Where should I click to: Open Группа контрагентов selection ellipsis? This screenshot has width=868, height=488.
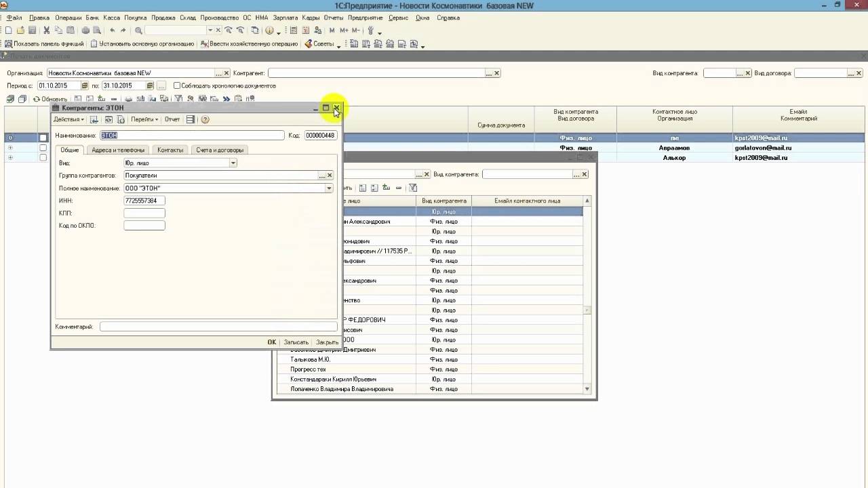[322, 176]
